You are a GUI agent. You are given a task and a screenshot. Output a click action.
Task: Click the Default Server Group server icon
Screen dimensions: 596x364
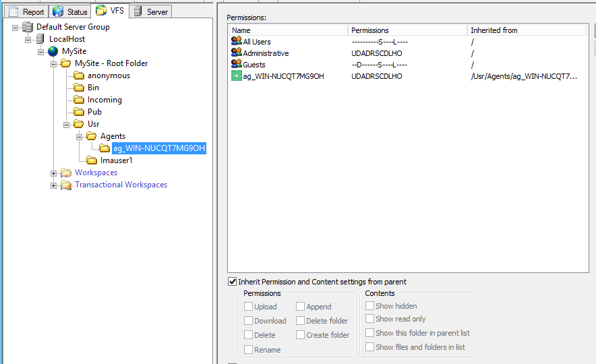point(28,27)
